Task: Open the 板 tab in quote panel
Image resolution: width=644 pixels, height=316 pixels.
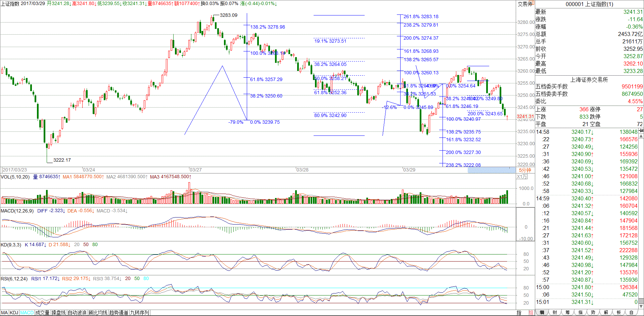Action: pos(618,313)
